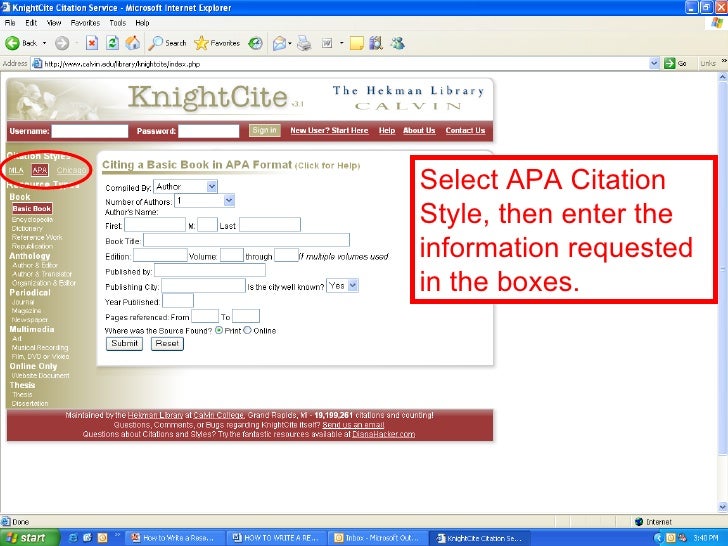Click the Password input field
This screenshot has width=728, height=546.
(209, 131)
